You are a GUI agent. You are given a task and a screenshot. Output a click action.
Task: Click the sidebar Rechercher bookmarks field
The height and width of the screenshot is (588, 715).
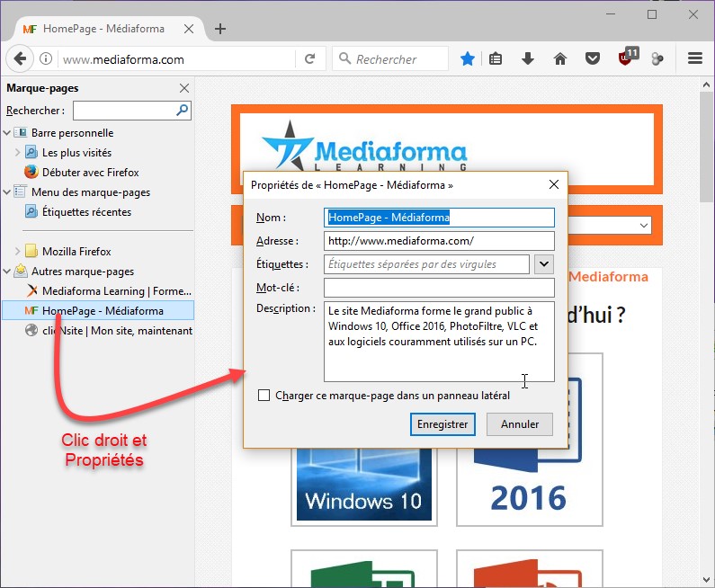pos(132,111)
